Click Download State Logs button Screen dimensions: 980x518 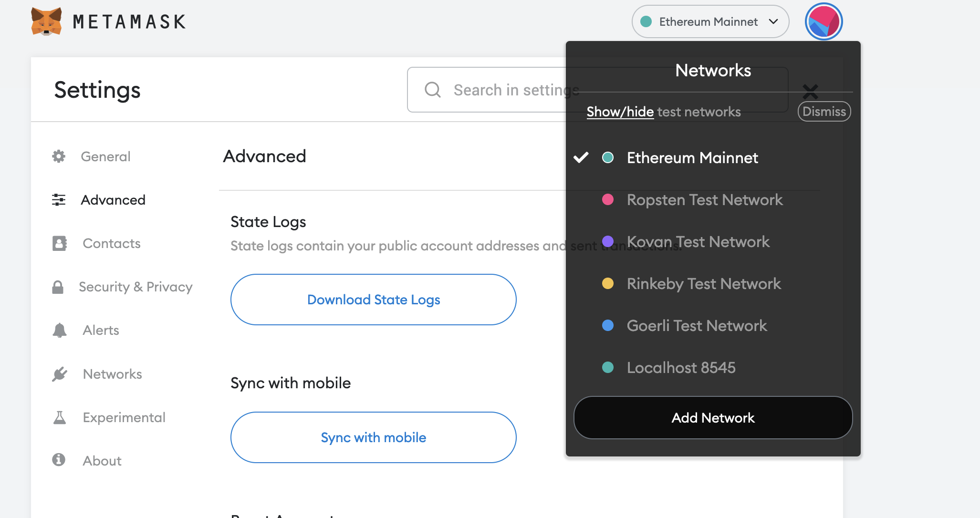pyautogui.click(x=373, y=300)
